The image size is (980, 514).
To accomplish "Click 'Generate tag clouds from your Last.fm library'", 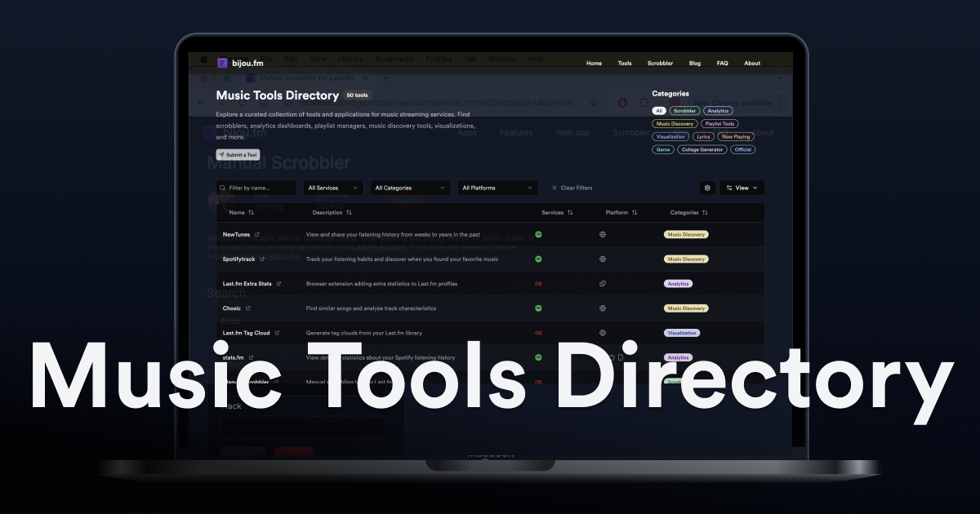I will [364, 333].
